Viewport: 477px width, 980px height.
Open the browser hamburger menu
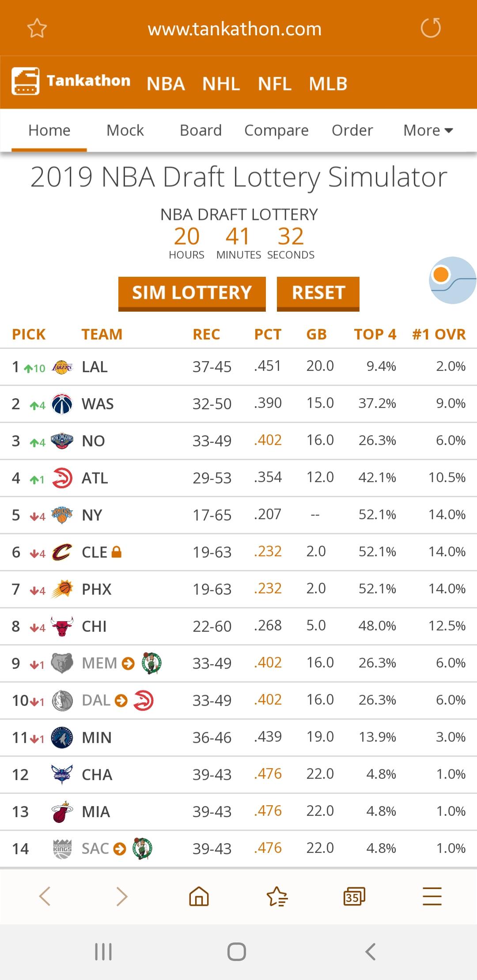click(432, 897)
